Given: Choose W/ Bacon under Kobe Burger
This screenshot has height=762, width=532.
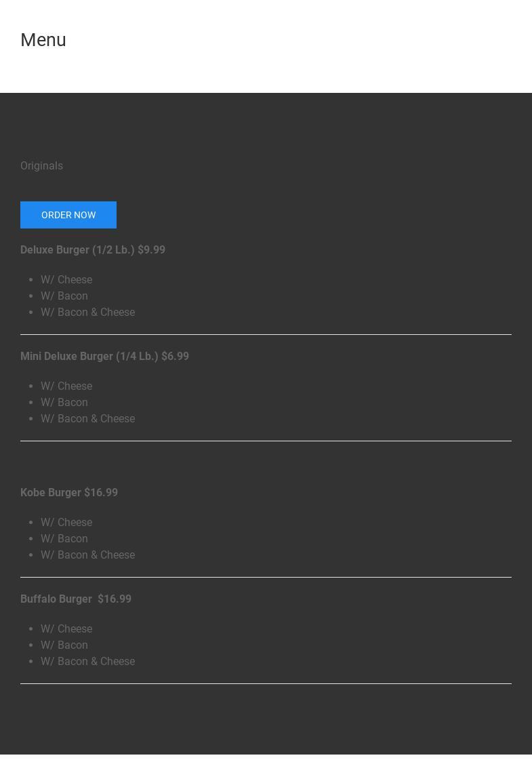Looking at the screenshot, I should (x=64, y=538).
